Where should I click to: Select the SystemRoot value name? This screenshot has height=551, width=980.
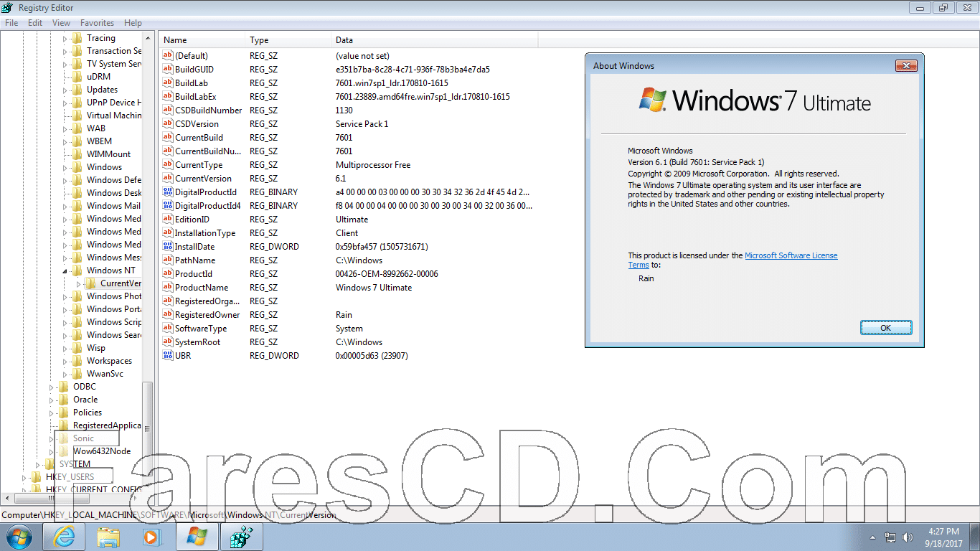[x=197, y=342]
